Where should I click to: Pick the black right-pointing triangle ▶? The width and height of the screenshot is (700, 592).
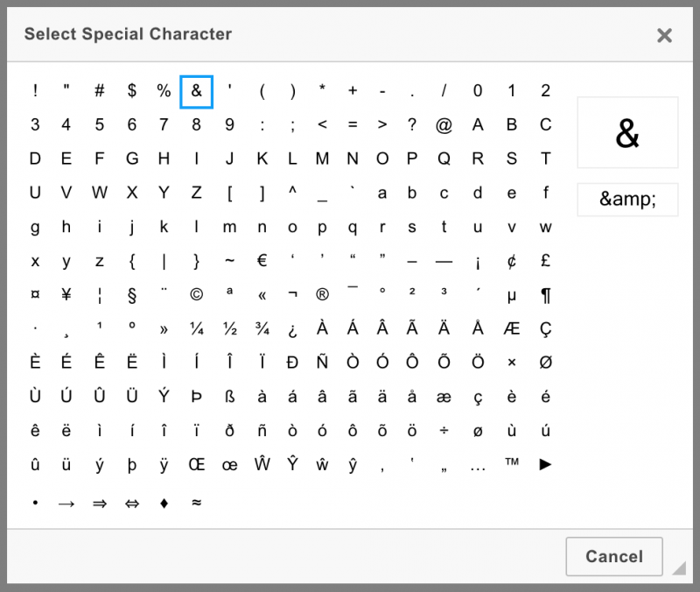pos(545,464)
